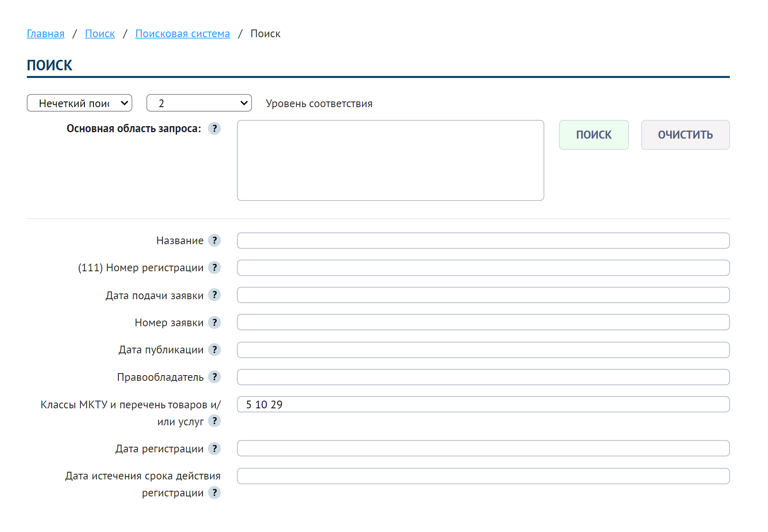This screenshot has width=768, height=532.
Task: Click the green ПОИСК button
Action: pos(594,135)
